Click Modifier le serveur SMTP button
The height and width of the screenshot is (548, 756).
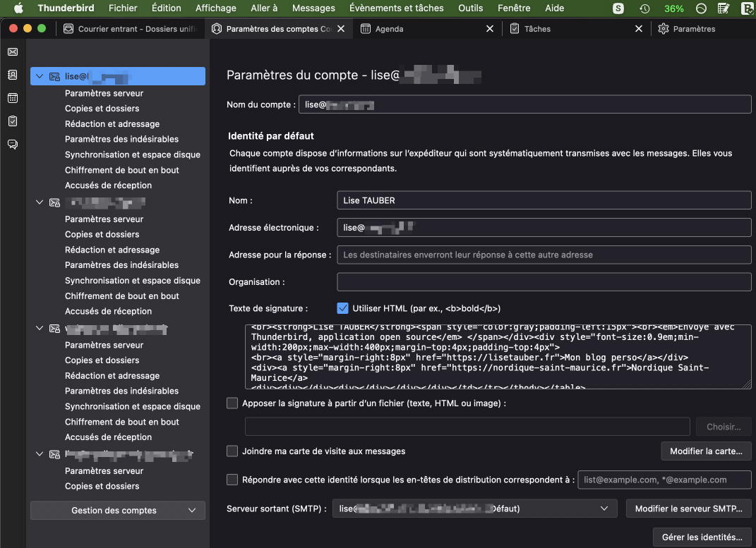click(688, 509)
